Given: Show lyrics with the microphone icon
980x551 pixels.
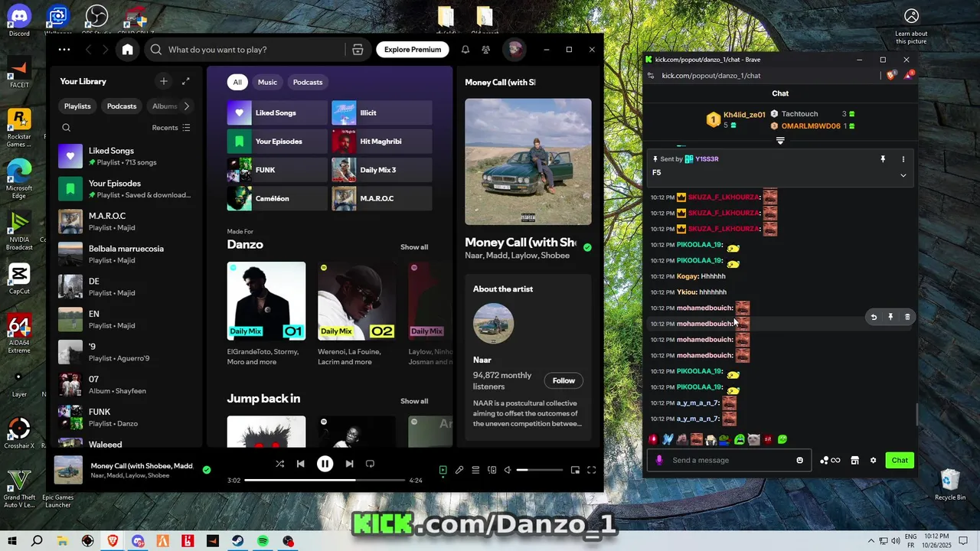Looking at the screenshot, I should (459, 470).
